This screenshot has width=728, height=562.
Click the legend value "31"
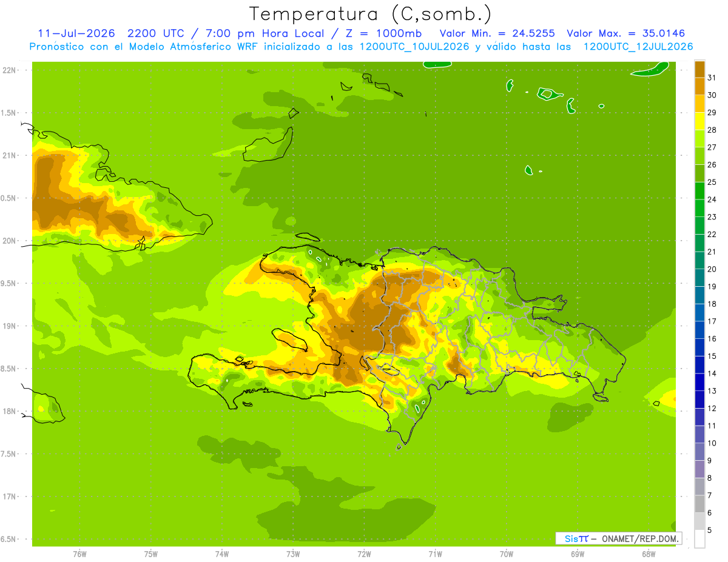click(712, 77)
